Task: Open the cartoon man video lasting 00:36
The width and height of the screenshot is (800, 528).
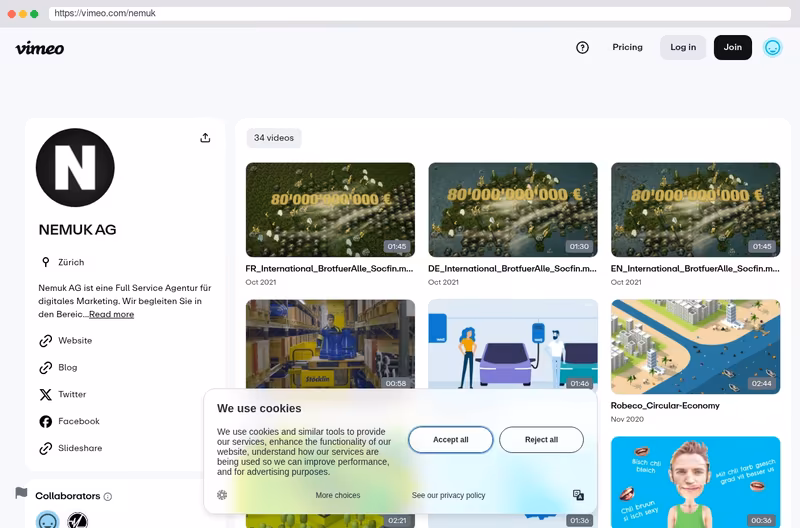Action: tap(695, 482)
